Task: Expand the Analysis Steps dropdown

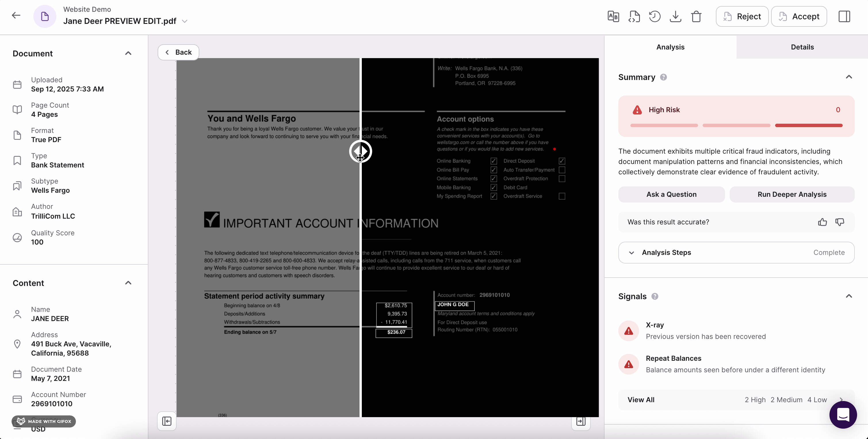Action: [x=632, y=253]
